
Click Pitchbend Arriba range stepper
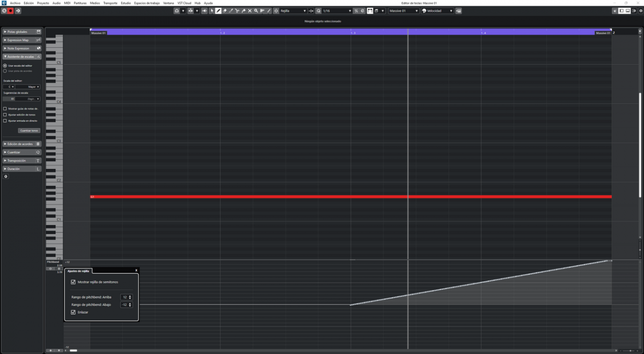point(130,297)
